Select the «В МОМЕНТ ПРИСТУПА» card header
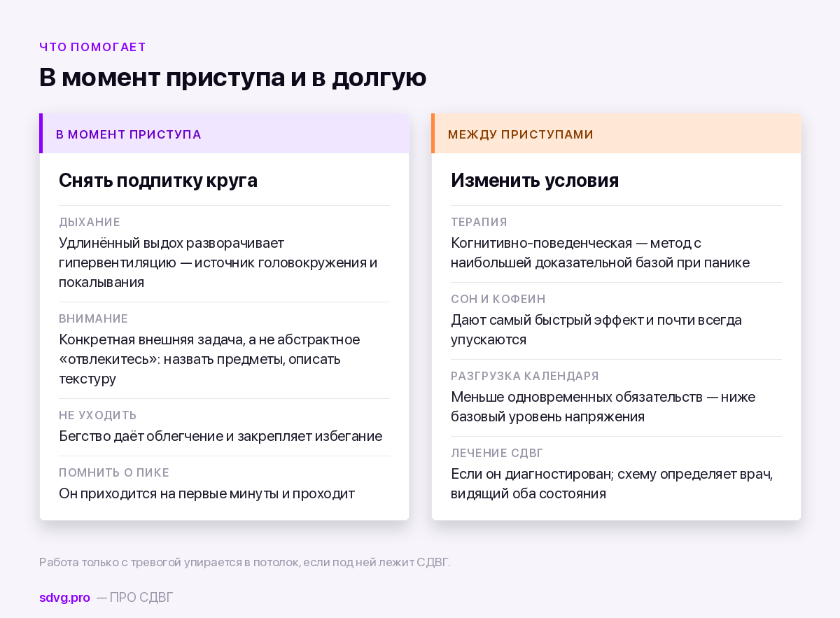This screenshot has width=840, height=618. point(224,134)
